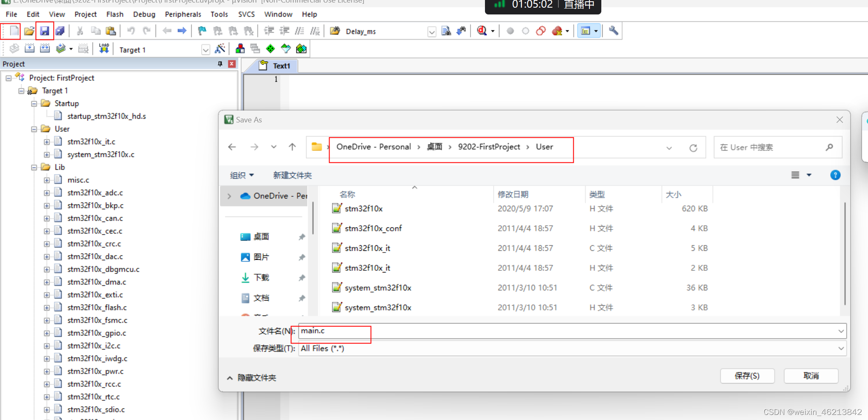Expand the OneDrive node in sidebar
Screen dimensions: 868x420
229,196
